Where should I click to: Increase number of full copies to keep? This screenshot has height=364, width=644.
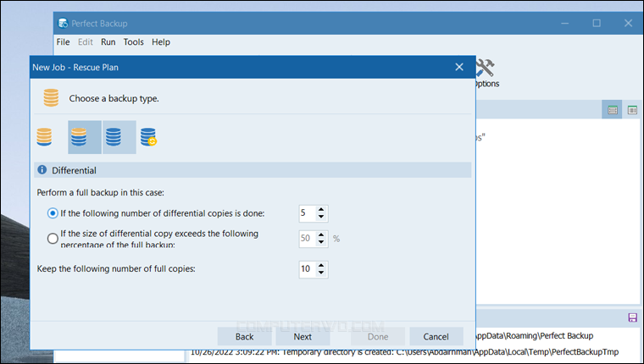click(x=321, y=266)
